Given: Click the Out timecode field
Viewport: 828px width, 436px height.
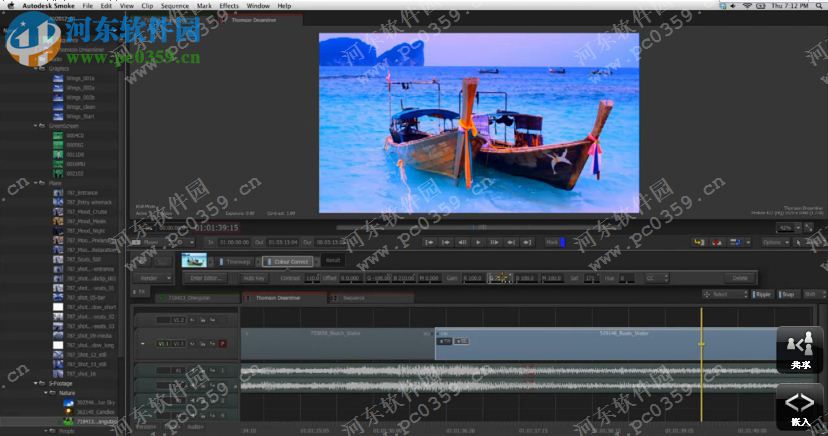Looking at the screenshot, I should point(283,242).
